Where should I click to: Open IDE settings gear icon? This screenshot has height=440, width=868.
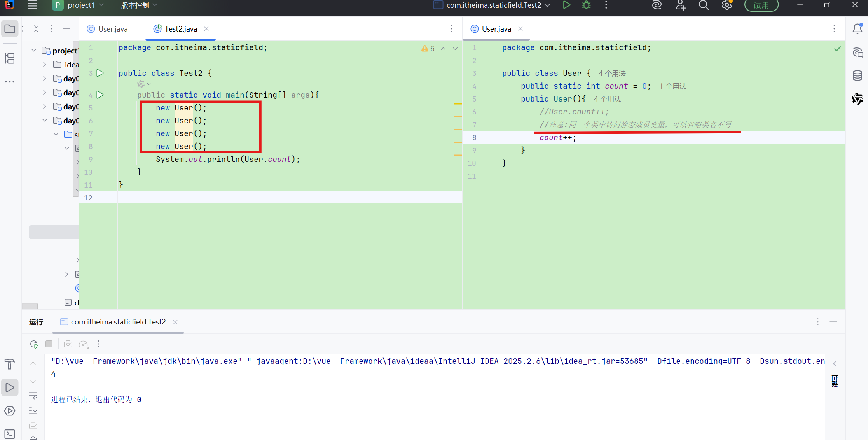727,5
